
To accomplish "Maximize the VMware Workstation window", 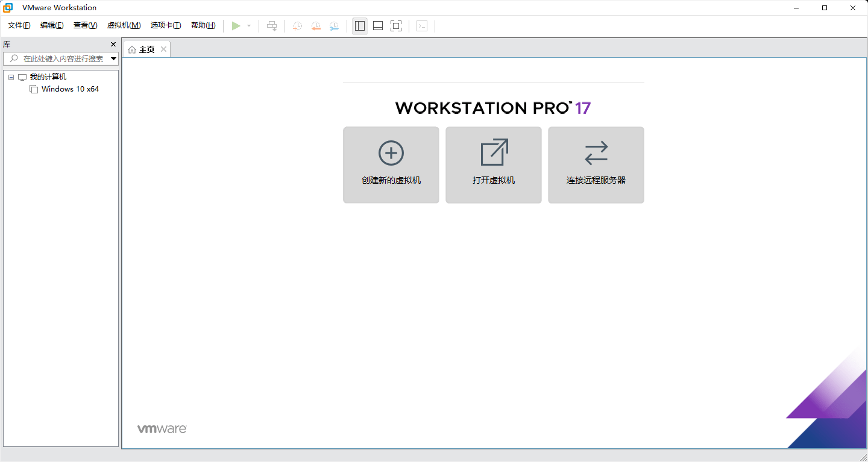I will (825, 8).
